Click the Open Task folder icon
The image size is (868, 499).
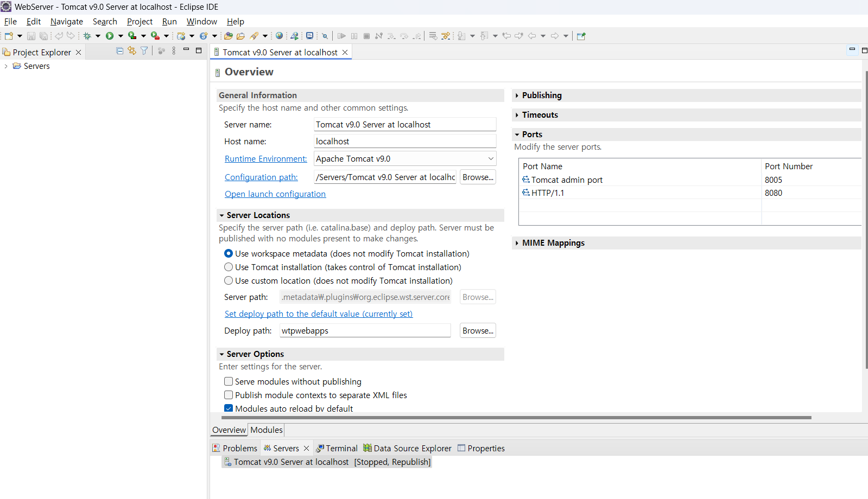coord(240,36)
